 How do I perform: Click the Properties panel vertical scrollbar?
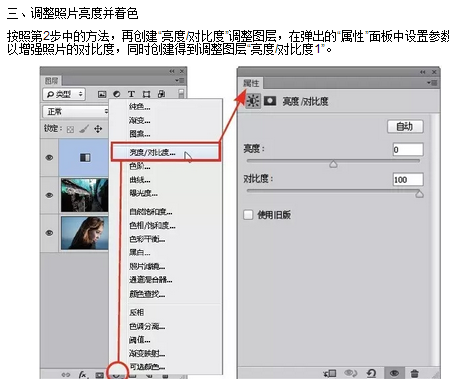point(435,239)
